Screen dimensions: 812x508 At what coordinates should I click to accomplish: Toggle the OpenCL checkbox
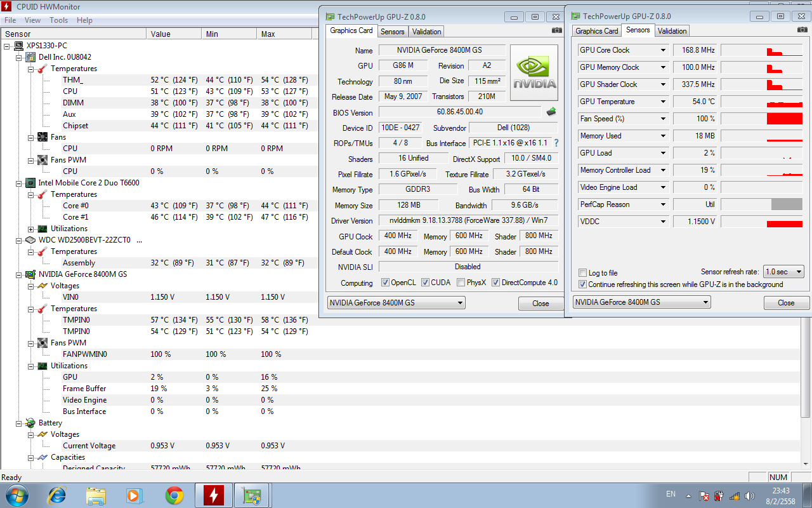[x=385, y=283]
